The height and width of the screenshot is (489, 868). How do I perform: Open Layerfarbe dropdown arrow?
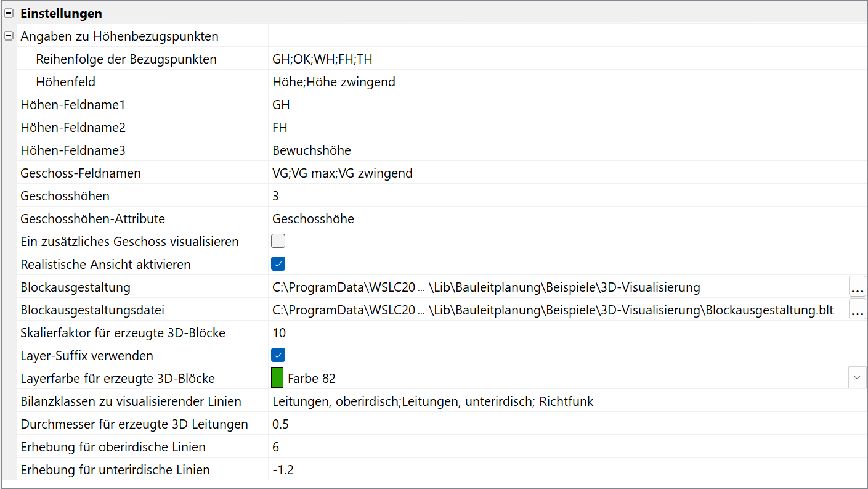click(857, 378)
